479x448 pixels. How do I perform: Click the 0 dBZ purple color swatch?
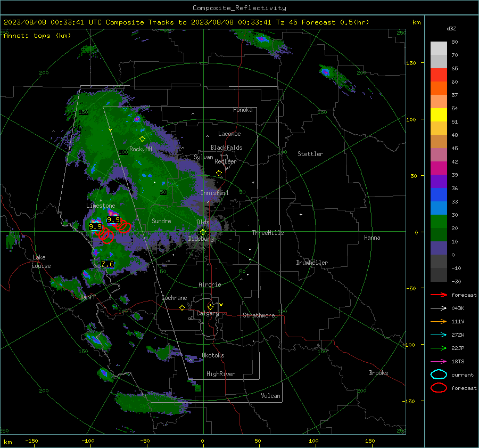coord(439,248)
